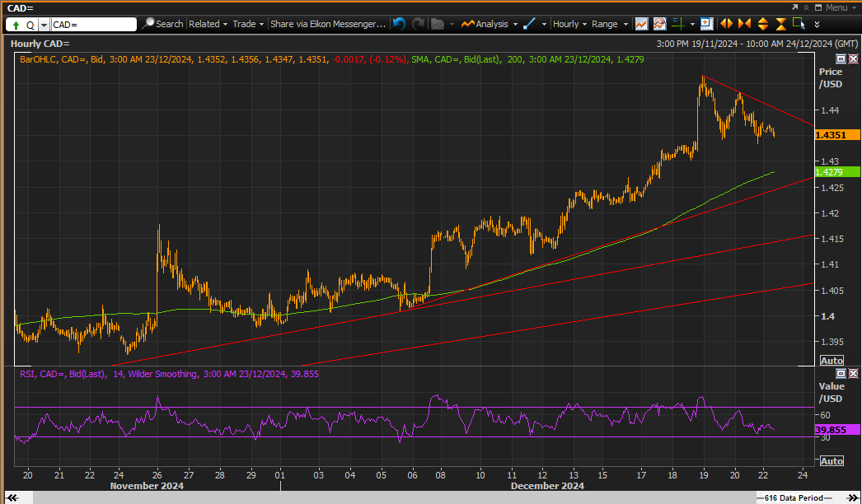Compress chart horizontally with inward arrows
This screenshot has width=862, height=504.
744,24
